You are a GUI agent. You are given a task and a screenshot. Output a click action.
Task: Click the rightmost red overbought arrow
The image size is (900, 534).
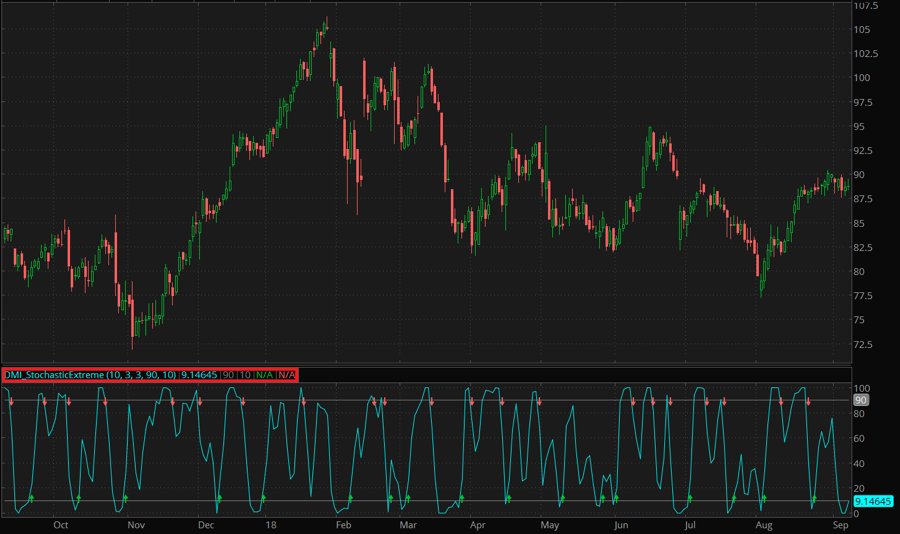[808, 401]
